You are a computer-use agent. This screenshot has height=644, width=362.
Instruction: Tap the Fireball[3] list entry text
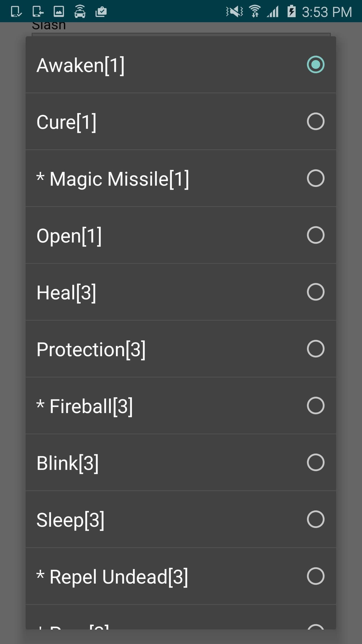(84, 406)
